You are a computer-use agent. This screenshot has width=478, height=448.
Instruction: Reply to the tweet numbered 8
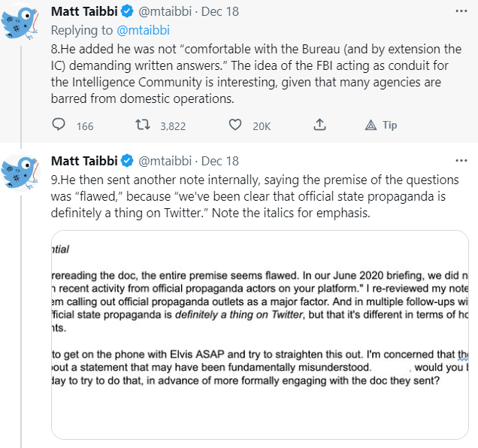59,126
